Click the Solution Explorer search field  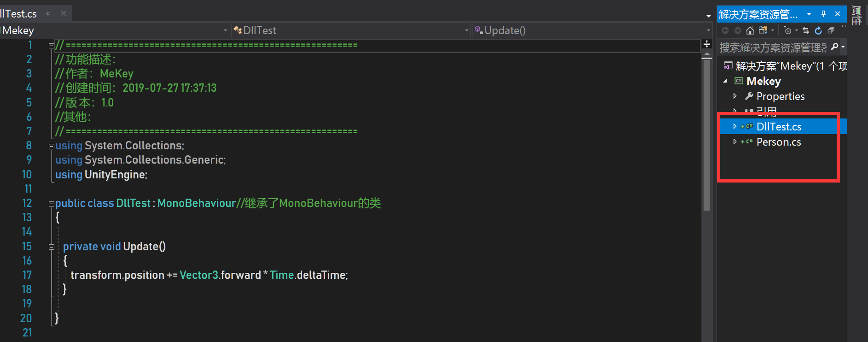[774, 47]
